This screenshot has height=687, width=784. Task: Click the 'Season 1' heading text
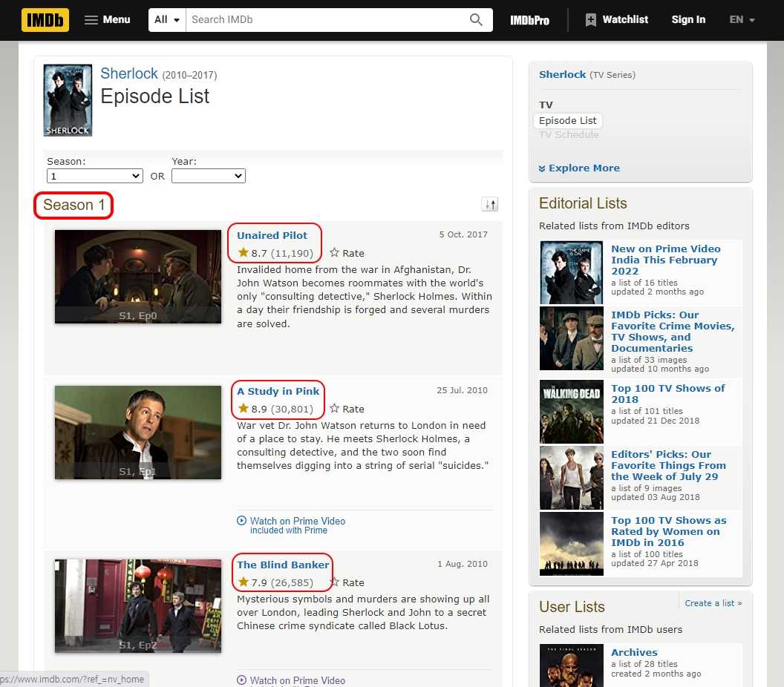tap(74, 205)
